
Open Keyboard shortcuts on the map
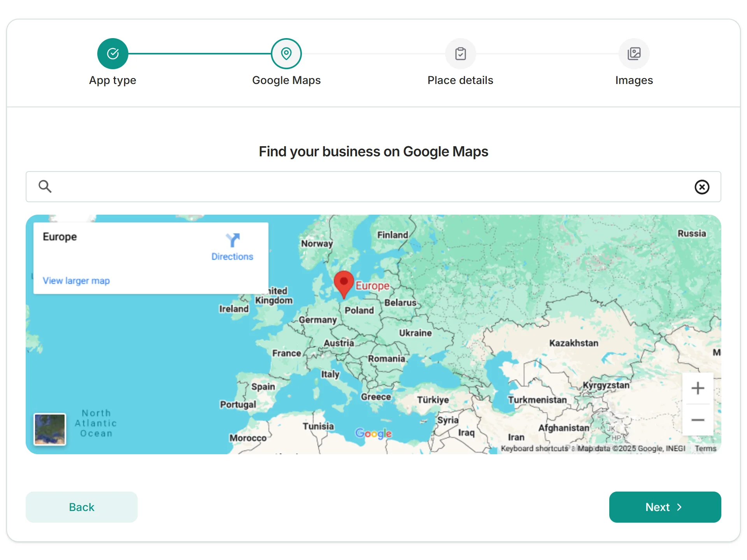tap(535, 448)
